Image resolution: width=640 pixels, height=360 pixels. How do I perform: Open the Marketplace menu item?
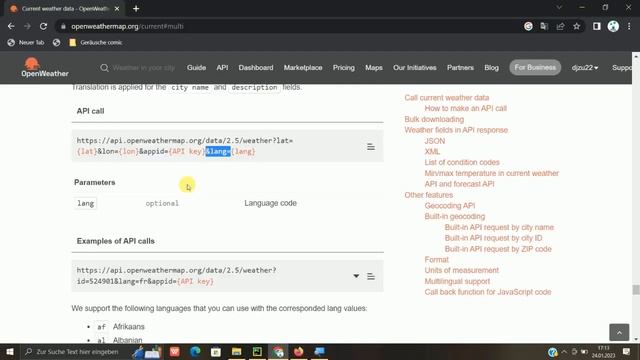(303, 68)
